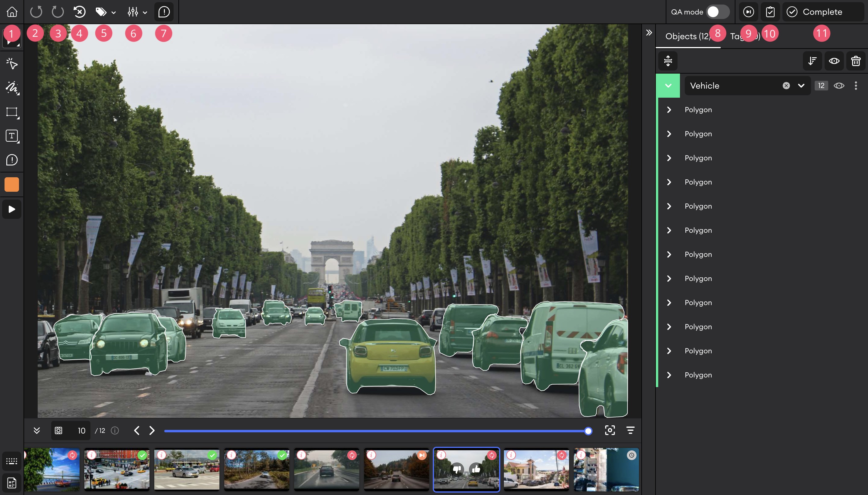
Task: Click the expand/collapse all objects icon
Action: 668,61
